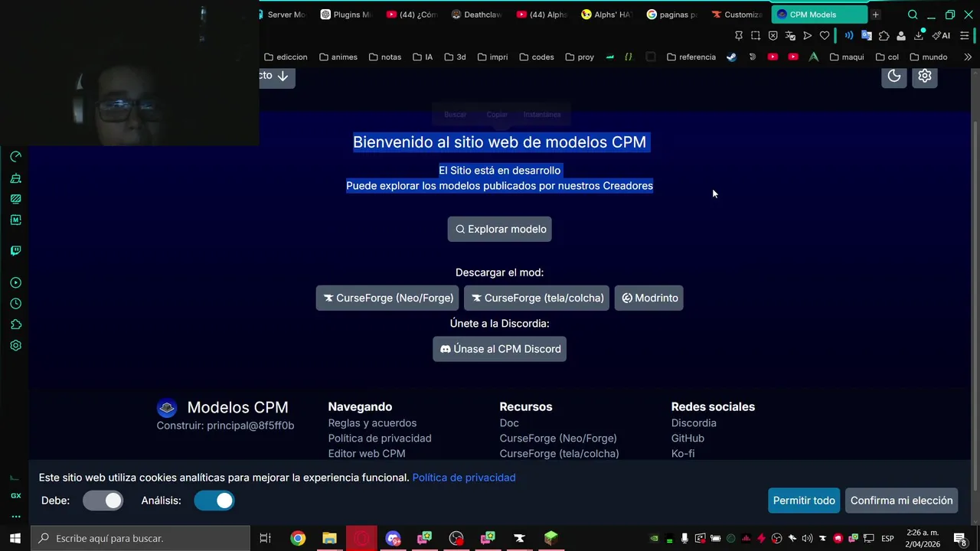Switch to the 'Deathclaw' tab
Viewport: 980px width, 551px height.
point(476,15)
